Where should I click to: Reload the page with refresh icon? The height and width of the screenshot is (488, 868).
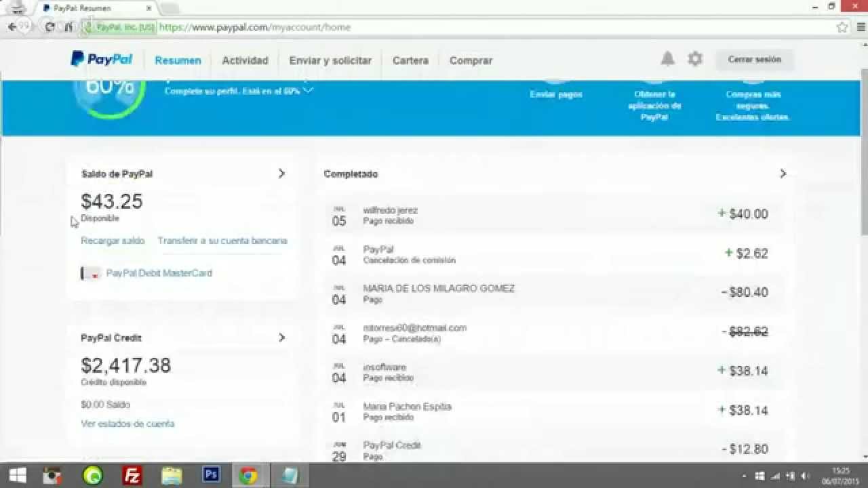[50, 27]
